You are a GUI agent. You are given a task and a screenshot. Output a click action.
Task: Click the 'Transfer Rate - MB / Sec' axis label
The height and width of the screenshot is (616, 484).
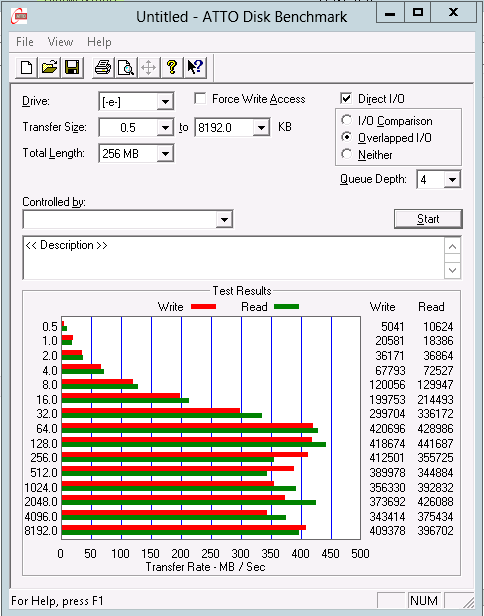coord(205,567)
